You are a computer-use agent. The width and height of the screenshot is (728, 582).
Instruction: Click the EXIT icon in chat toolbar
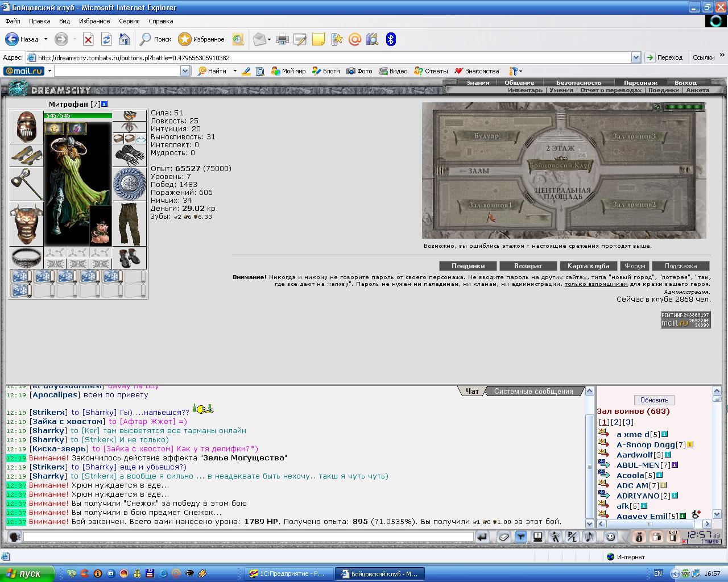click(x=673, y=537)
